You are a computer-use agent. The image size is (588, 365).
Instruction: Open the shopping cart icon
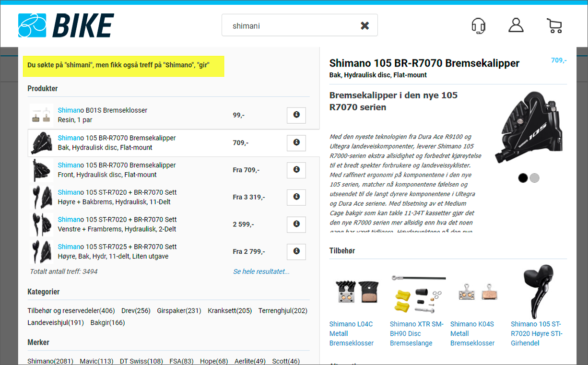(554, 25)
